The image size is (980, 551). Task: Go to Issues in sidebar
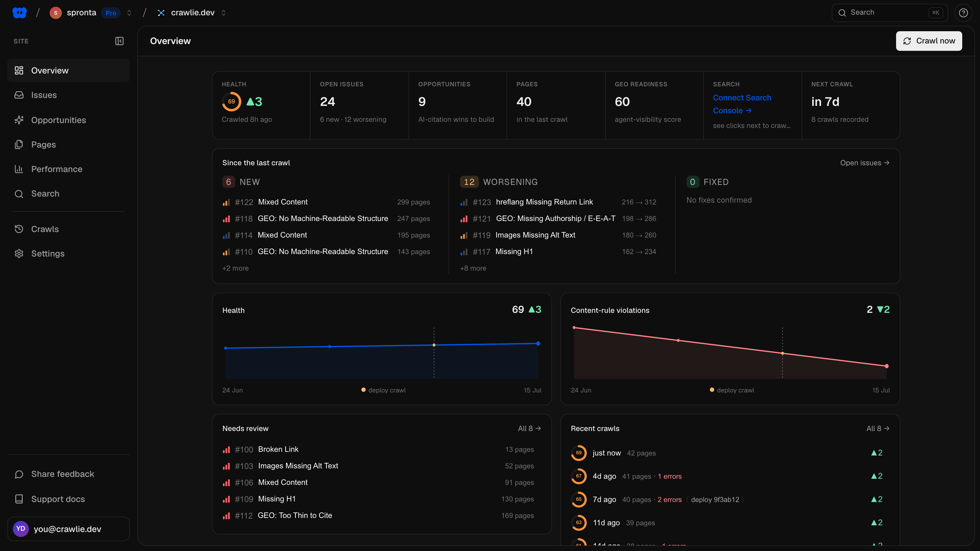(x=69, y=95)
